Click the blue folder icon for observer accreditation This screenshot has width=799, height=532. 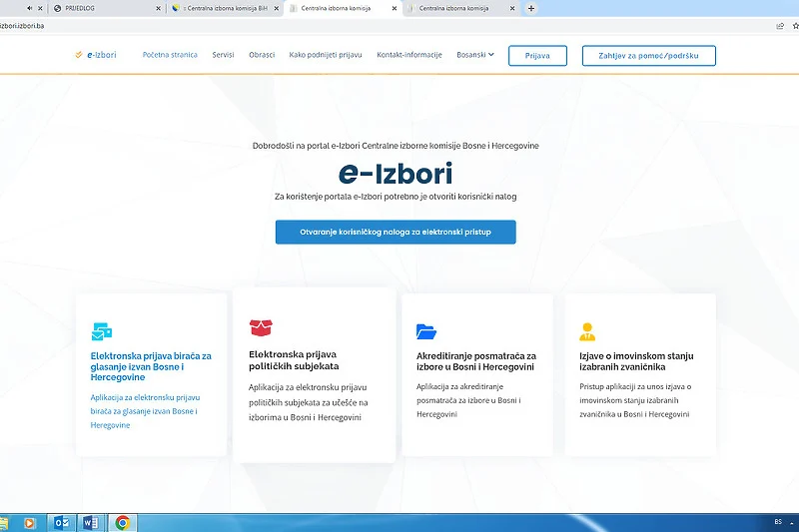[x=426, y=331]
